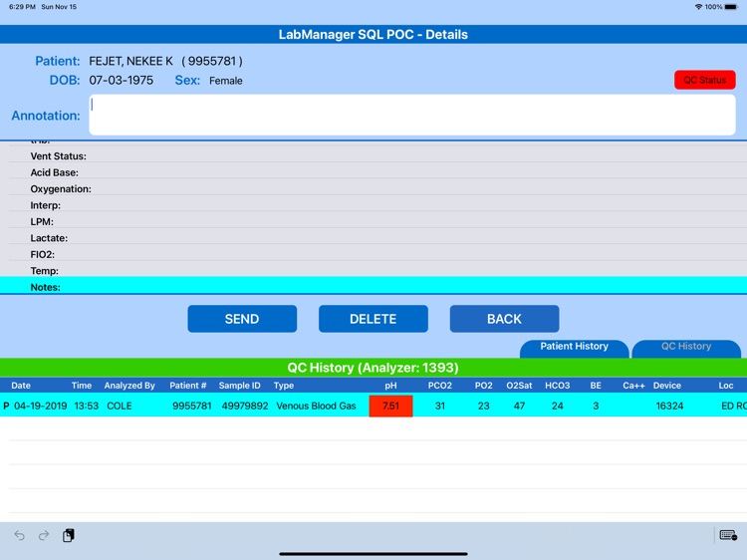
Task: Click the 13:53 time cell
Action: coord(87,406)
